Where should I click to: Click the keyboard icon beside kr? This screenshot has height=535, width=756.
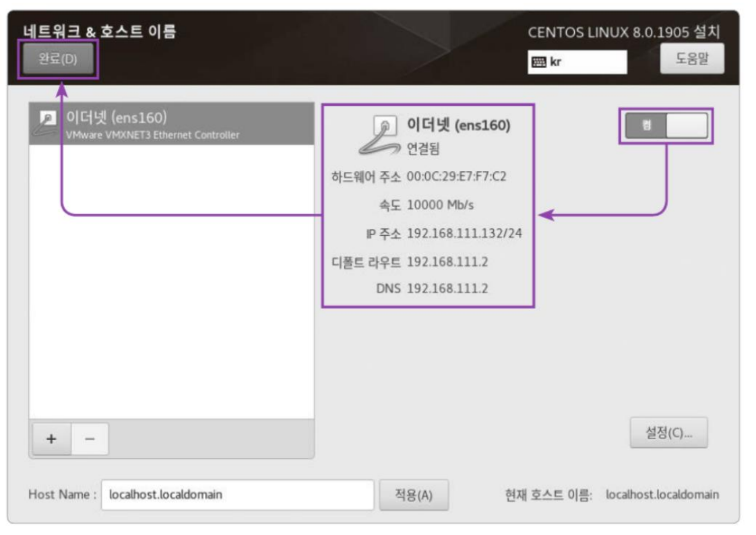538,62
